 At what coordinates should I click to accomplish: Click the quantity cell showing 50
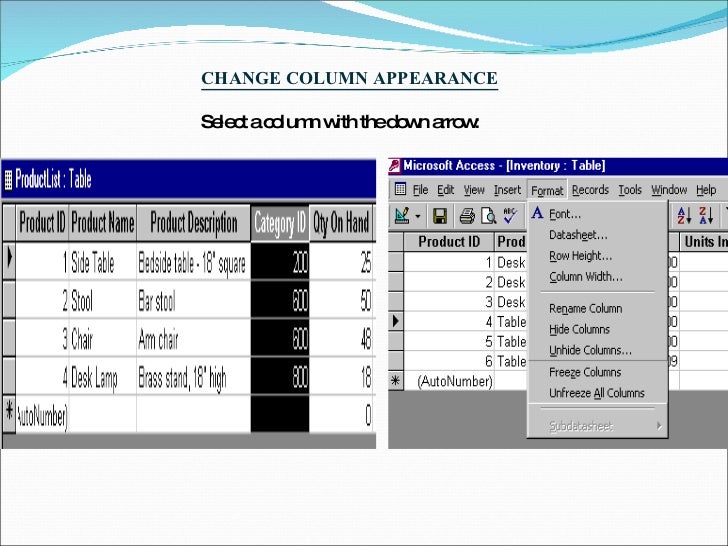pyautogui.click(x=342, y=300)
